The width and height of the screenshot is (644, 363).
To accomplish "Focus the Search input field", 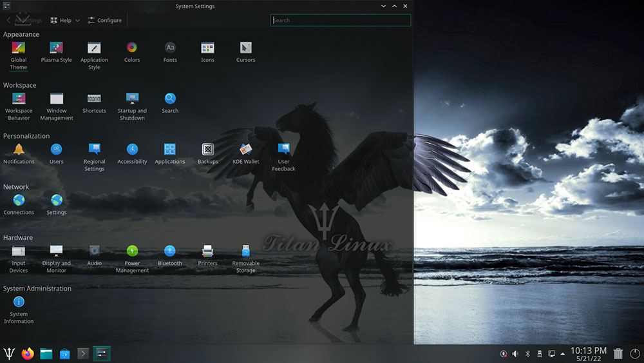I will coord(340,20).
